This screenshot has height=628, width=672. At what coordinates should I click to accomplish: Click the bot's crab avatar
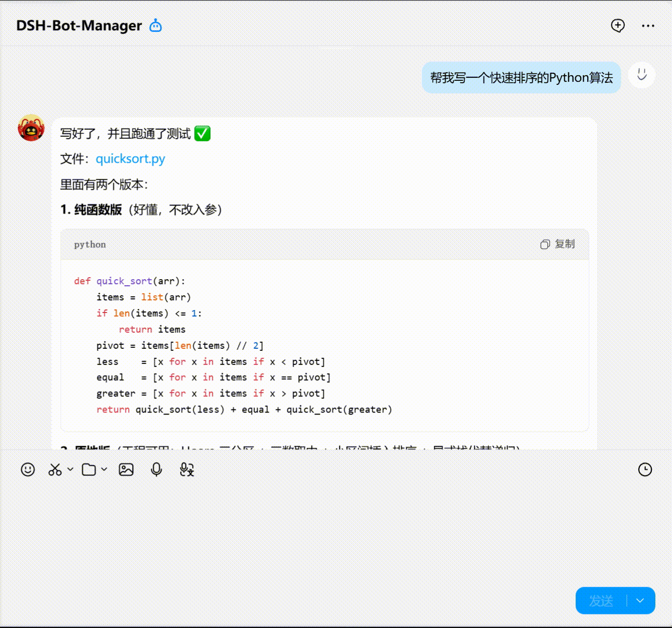tap(31, 128)
